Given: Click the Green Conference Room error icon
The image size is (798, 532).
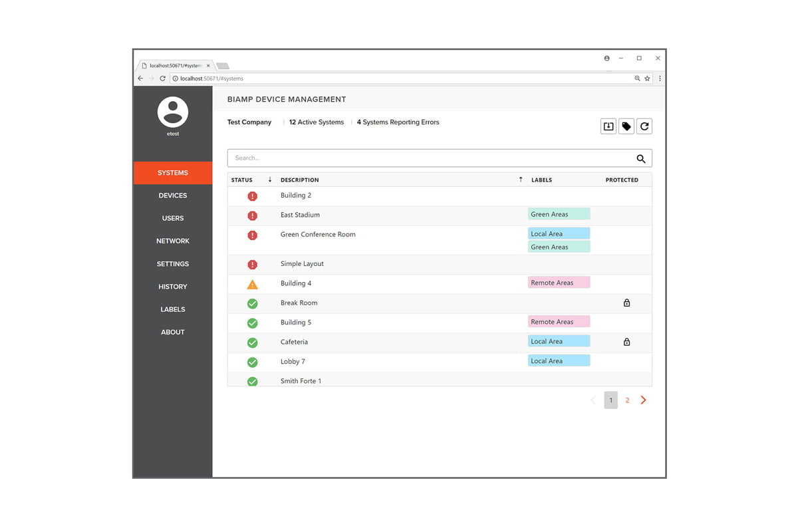Looking at the screenshot, I should click(252, 235).
